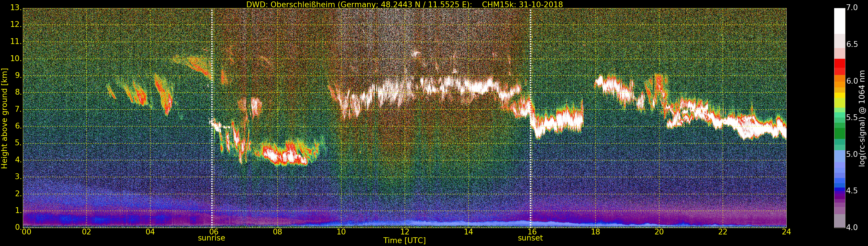Click the 'Time [UTC]' axis title
Screen dimensions: 868x246
tap(404, 241)
